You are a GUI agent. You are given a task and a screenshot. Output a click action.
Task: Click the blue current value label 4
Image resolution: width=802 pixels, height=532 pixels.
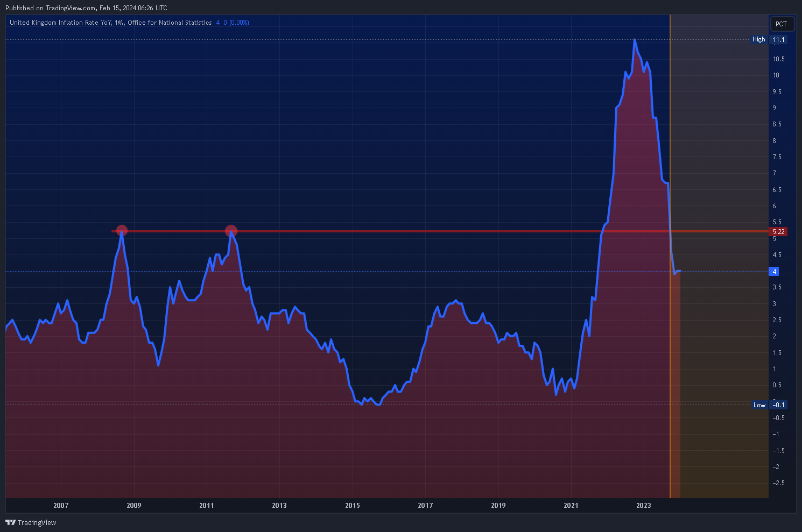(775, 271)
